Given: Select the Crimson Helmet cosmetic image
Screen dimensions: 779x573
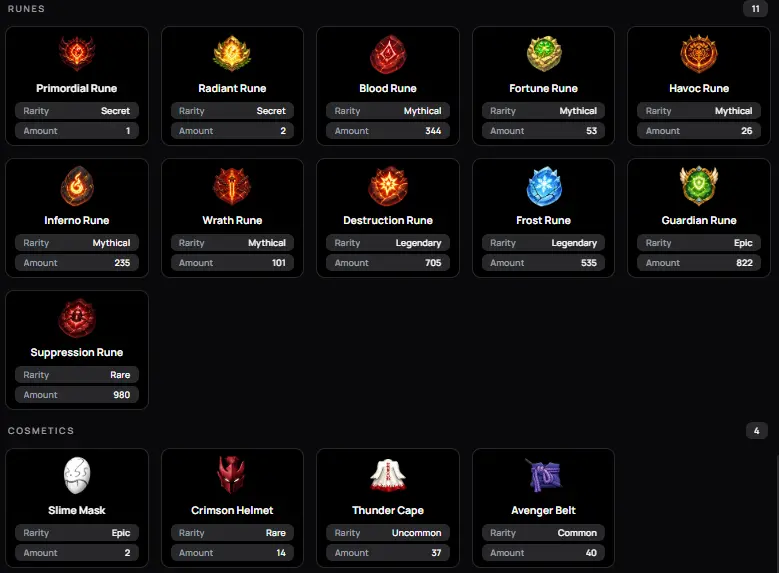Looking at the screenshot, I should tap(232, 475).
